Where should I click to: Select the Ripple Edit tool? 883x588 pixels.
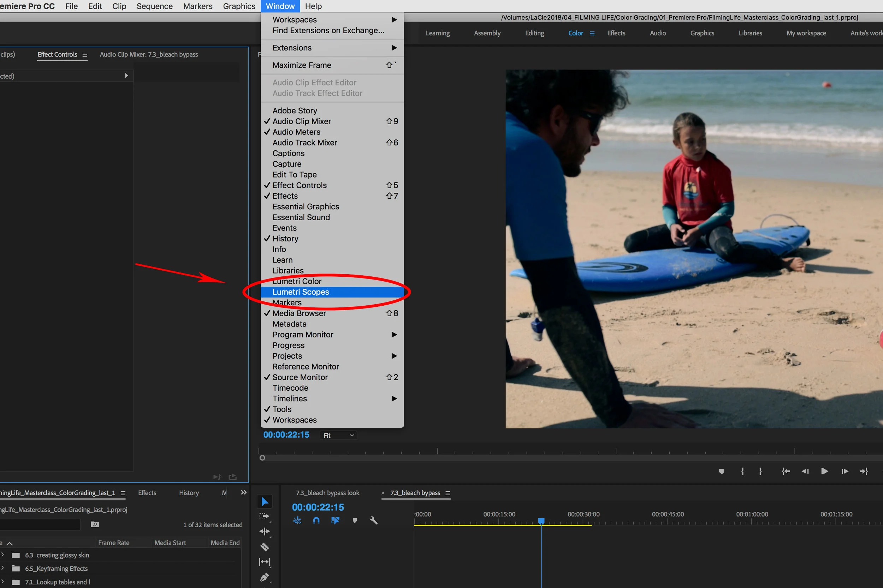coord(264,532)
